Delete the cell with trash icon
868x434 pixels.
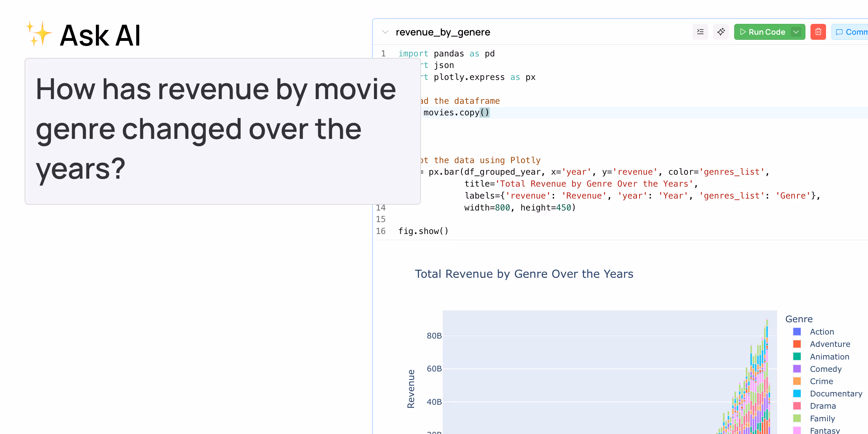[818, 32]
